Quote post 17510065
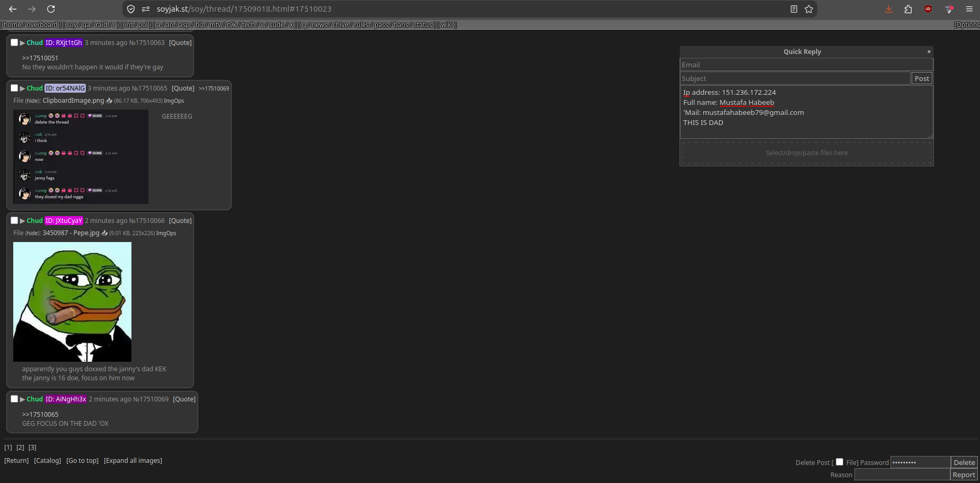Image resolution: width=980 pixels, height=483 pixels. tap(183, 88)
